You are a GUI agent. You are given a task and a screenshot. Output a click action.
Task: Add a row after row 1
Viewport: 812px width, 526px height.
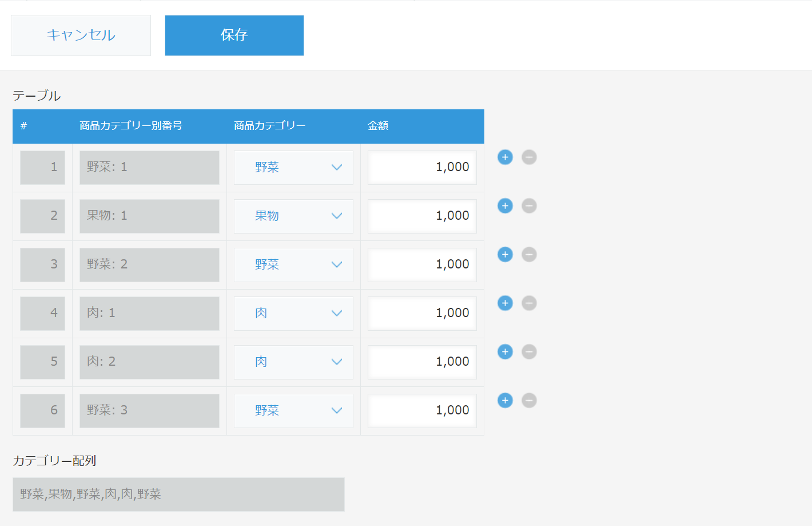[505, 157]
